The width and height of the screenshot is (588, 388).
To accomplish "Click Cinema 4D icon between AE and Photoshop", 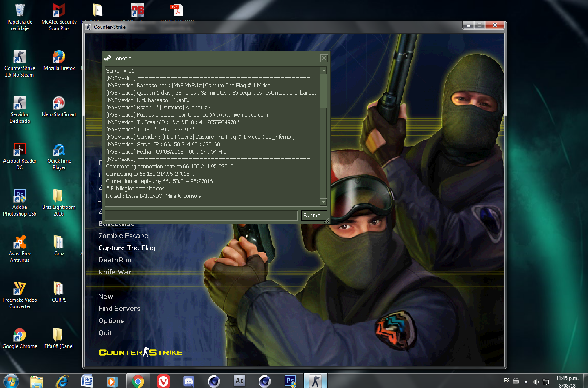I will 265,381.
